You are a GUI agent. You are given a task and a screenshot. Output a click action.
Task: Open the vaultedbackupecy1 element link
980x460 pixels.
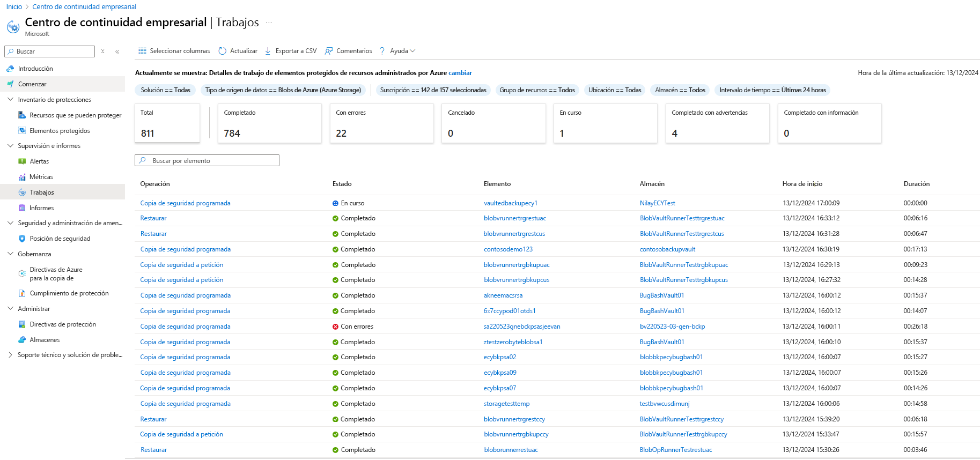click(511, 203)
